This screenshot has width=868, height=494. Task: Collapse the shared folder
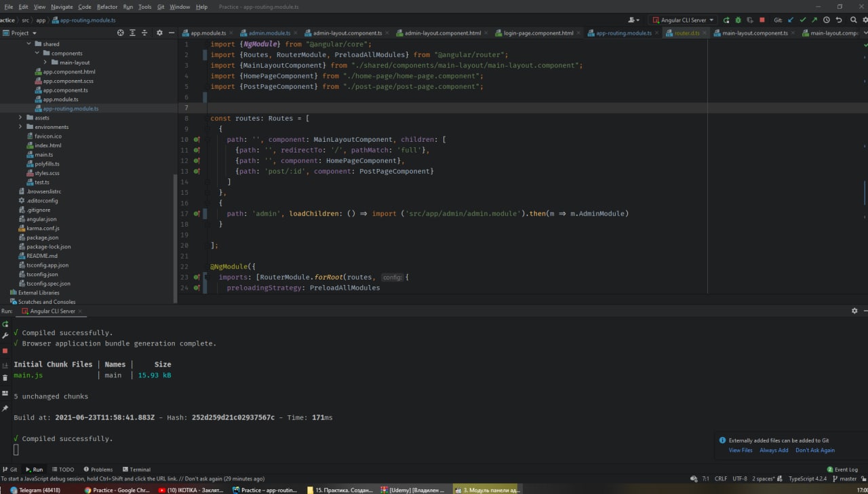[x=29, y=44]
